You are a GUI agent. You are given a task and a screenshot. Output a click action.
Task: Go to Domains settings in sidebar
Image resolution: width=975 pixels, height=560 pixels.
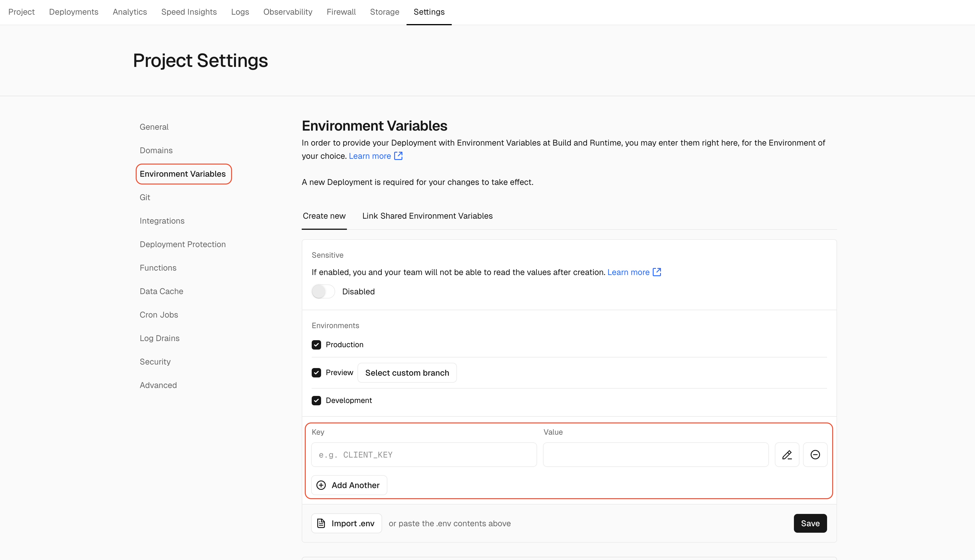tap(156, 150)
